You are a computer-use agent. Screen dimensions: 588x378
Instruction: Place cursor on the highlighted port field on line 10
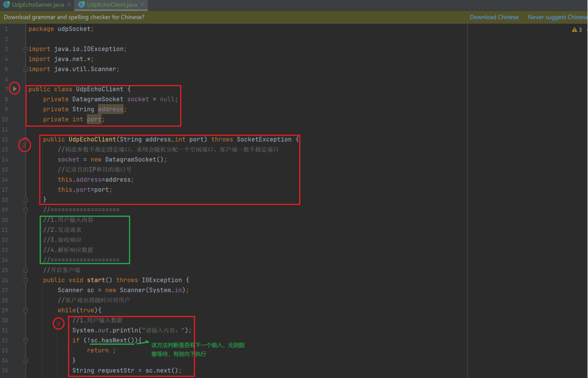point(94,119)
